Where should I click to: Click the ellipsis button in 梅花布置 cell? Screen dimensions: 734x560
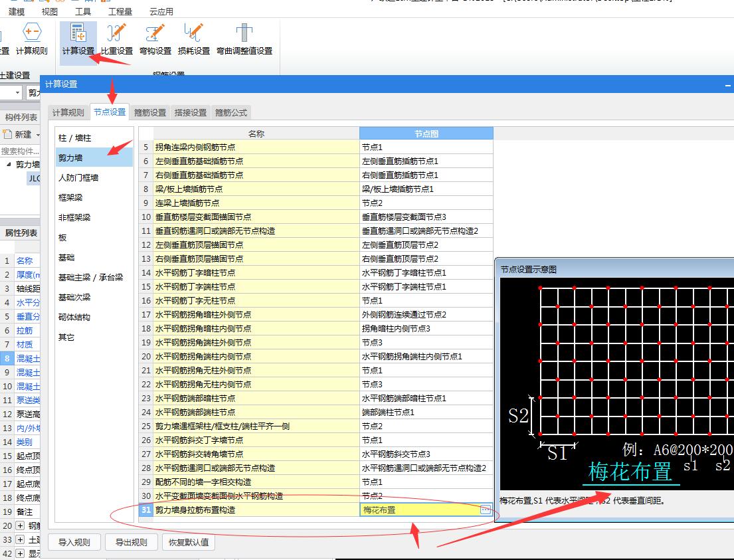486,510
